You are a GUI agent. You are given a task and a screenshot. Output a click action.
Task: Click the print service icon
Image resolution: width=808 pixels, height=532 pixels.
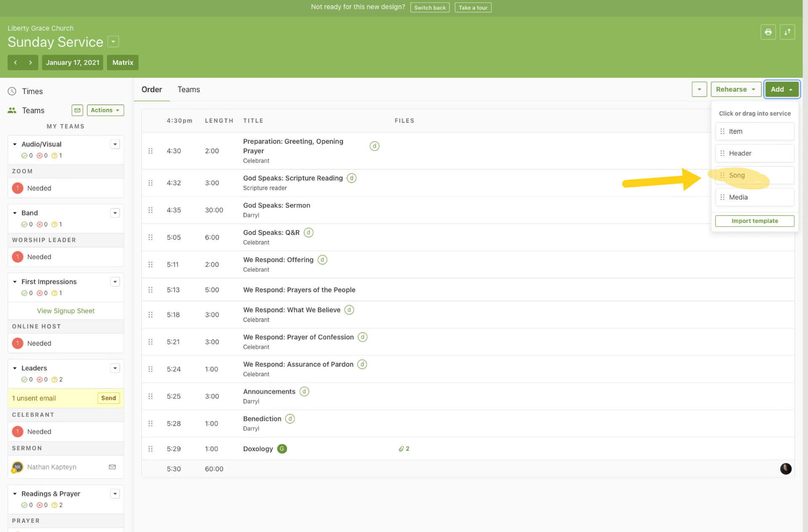pyautogui.click(x=768, y=32)
